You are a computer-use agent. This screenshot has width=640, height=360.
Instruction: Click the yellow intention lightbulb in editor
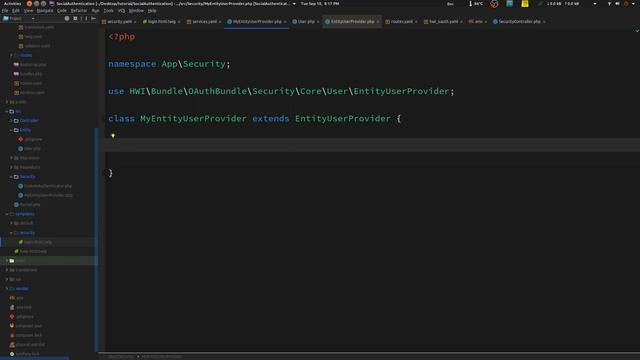(113, 136)
